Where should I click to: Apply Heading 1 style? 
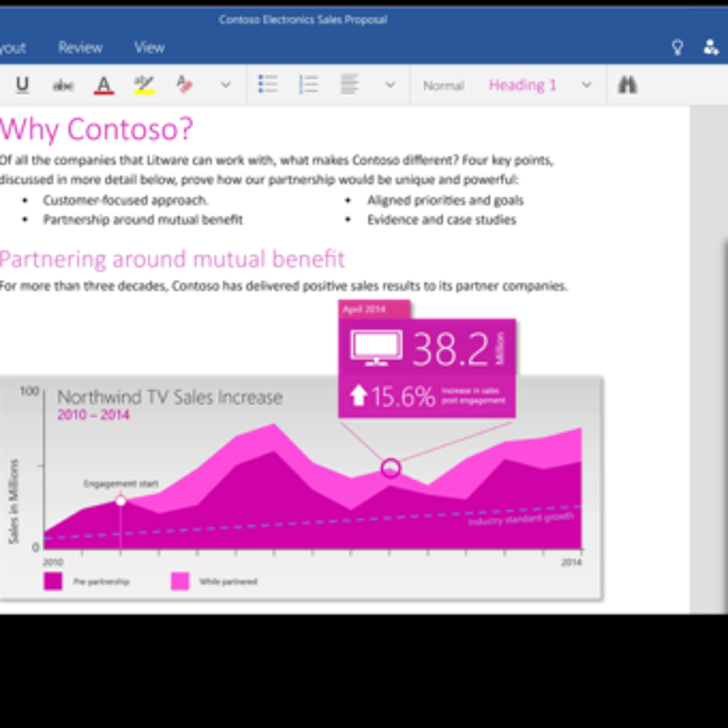[x=522, y=85]
